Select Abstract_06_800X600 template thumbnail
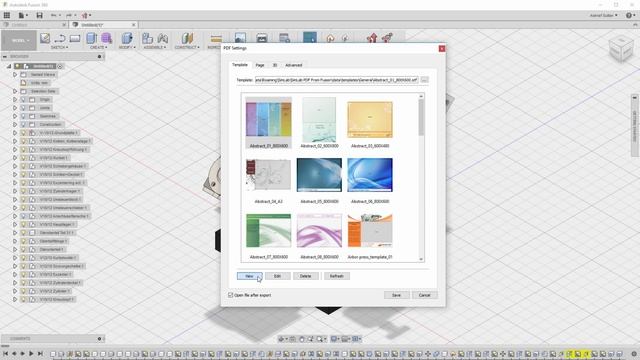640x360 pixels. pos(370,180)
